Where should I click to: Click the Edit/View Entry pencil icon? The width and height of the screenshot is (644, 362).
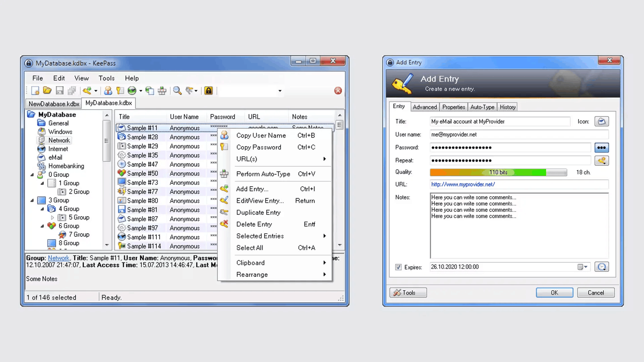224,200
